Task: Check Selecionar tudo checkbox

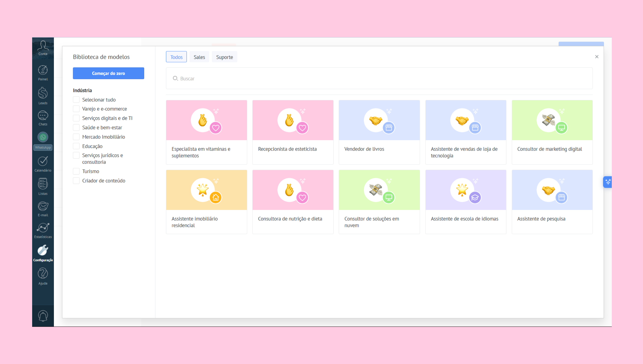Action: pos(76,100)
